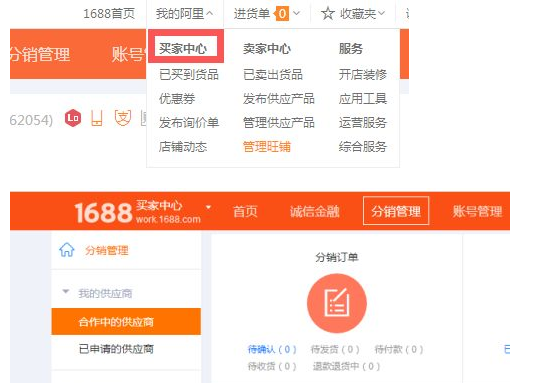Select 服务 heading in the dropdown menu
The image size is (553, 383).
click(x=351, y=48)
